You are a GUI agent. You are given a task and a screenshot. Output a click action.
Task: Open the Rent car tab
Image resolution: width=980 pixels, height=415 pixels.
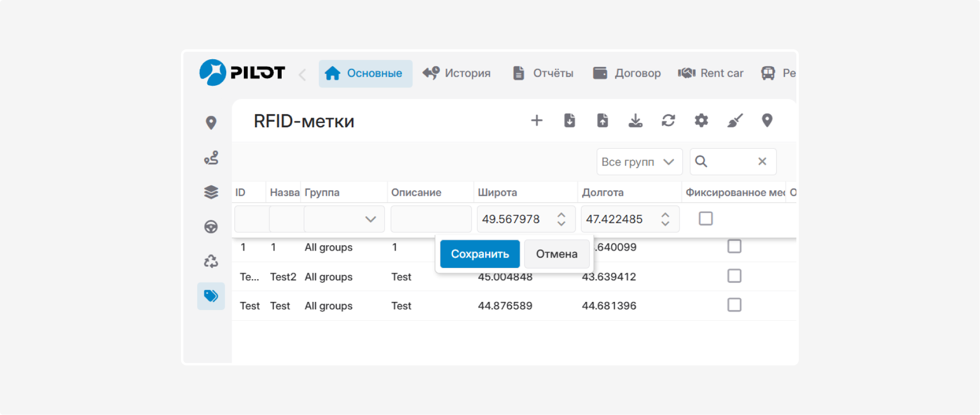[x=711, y=73]
